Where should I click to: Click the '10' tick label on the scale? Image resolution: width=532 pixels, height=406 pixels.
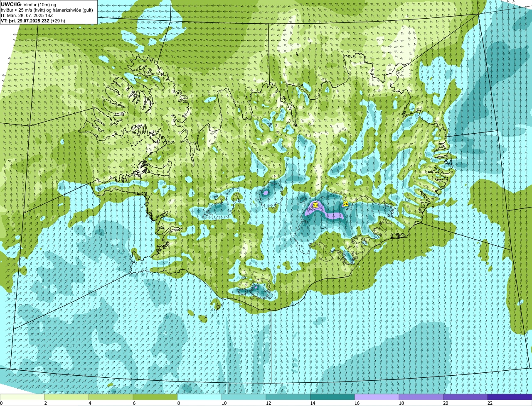coord(224,403)
